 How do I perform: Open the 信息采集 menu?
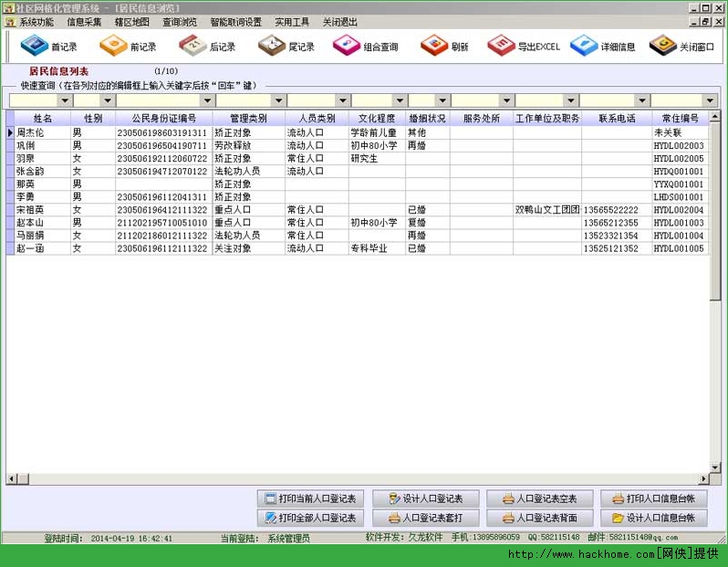pyautogui.click(x=84, y=21)
